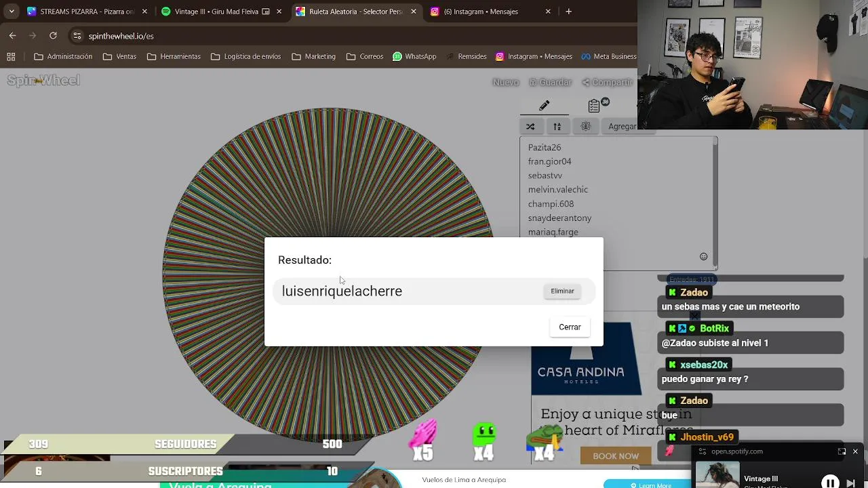The width and height of the screenshot is (868, 488).
Task: Click the Agregar button
Action: tap(622, 126)
